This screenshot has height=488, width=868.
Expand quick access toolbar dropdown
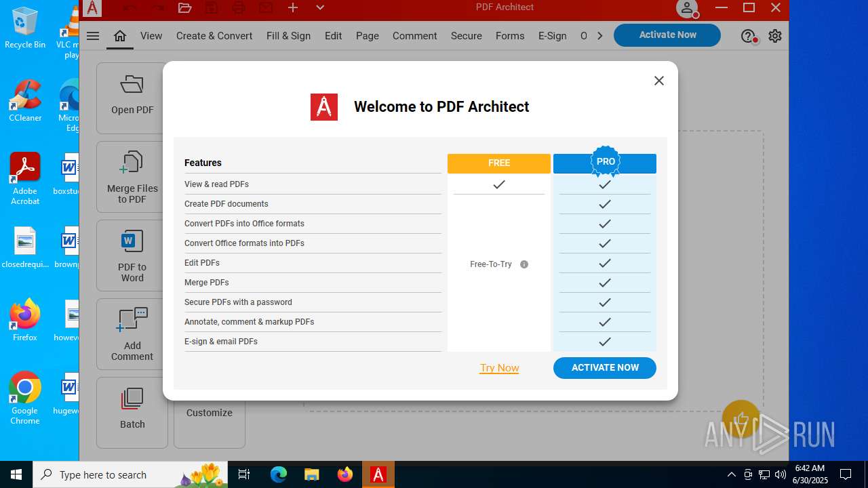[x=320, y=8]
